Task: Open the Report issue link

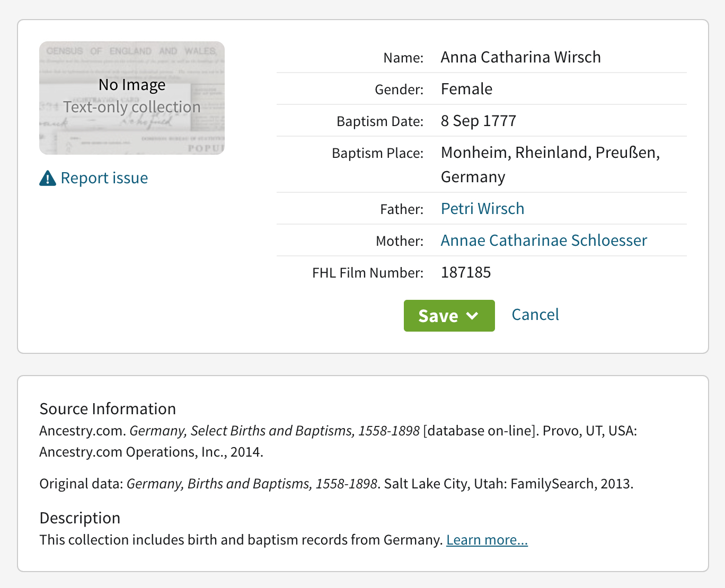Action: (104, 178)
